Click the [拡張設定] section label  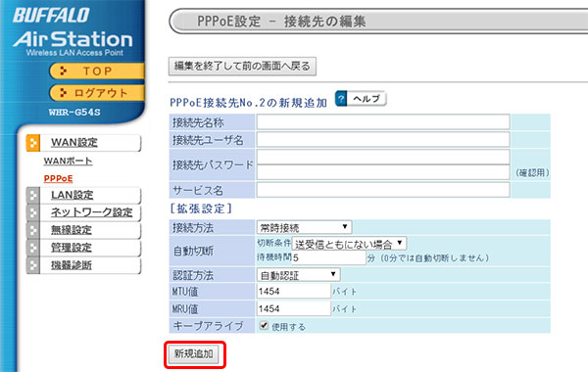coord(201,209)
